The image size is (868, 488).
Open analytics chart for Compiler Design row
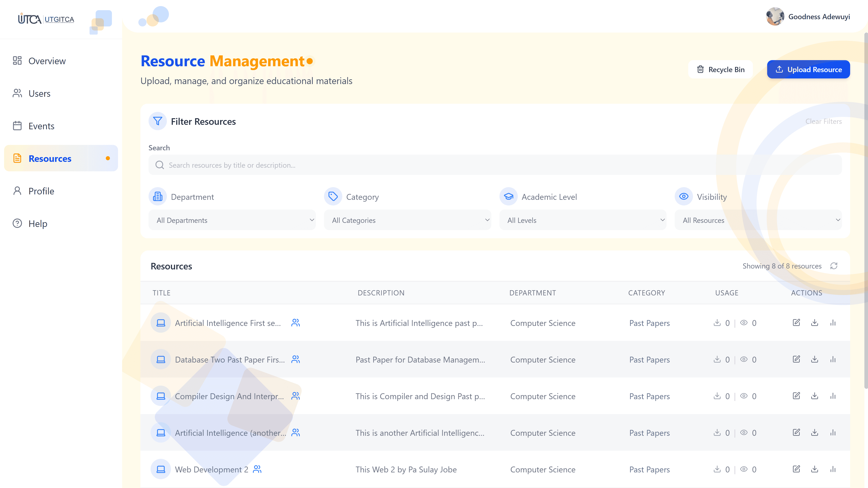(833, 396)
